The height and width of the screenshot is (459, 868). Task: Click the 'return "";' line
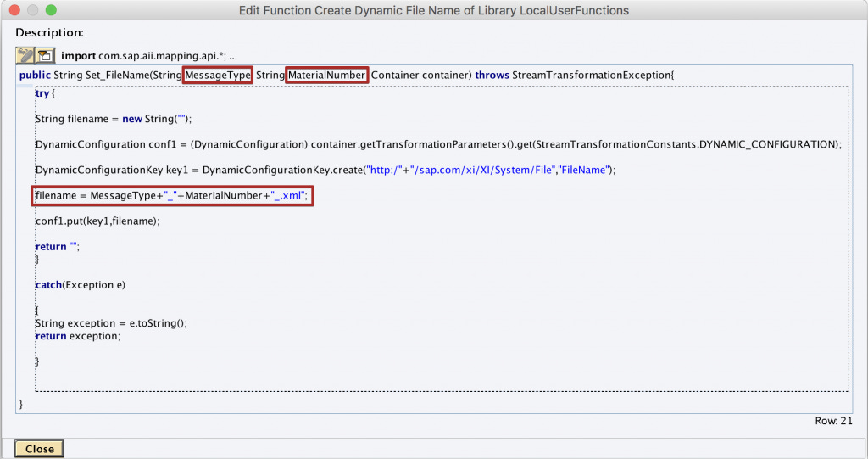pos(58,246)
